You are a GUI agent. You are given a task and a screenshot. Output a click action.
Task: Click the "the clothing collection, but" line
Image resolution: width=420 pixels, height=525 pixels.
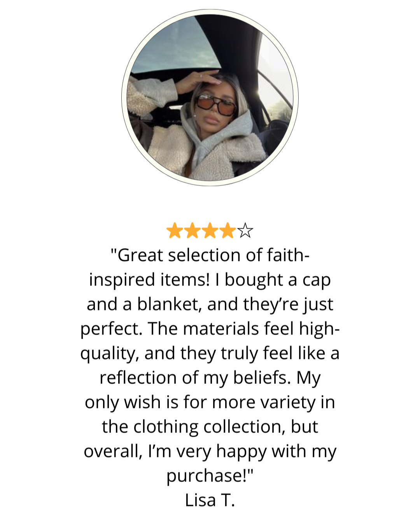click(210, 427)
